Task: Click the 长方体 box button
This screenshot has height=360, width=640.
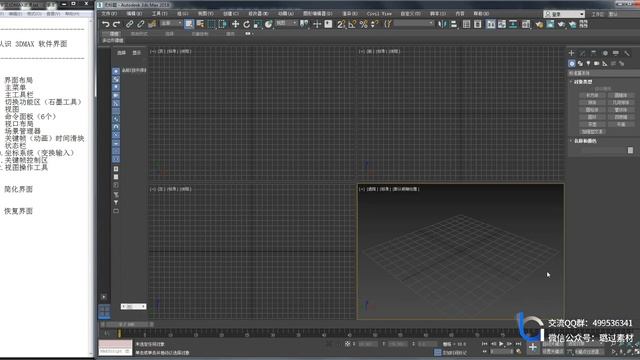Action: click(x=592, y=95)
